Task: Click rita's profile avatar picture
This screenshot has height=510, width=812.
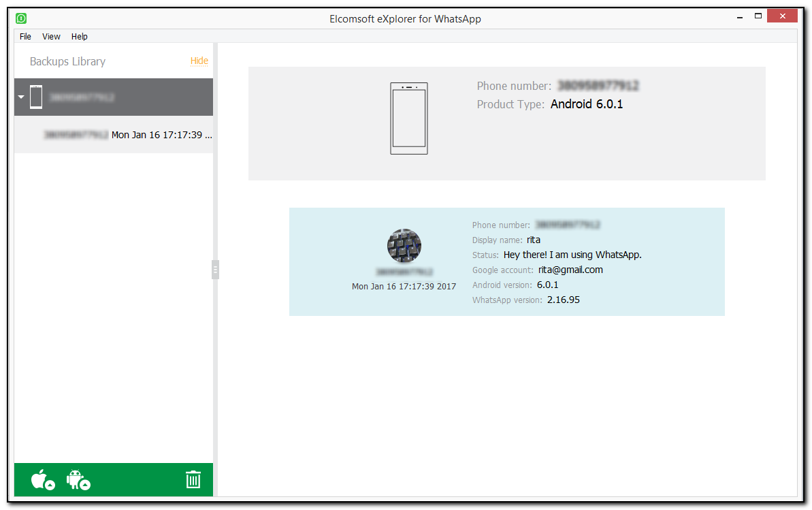Action: point(404,246)
